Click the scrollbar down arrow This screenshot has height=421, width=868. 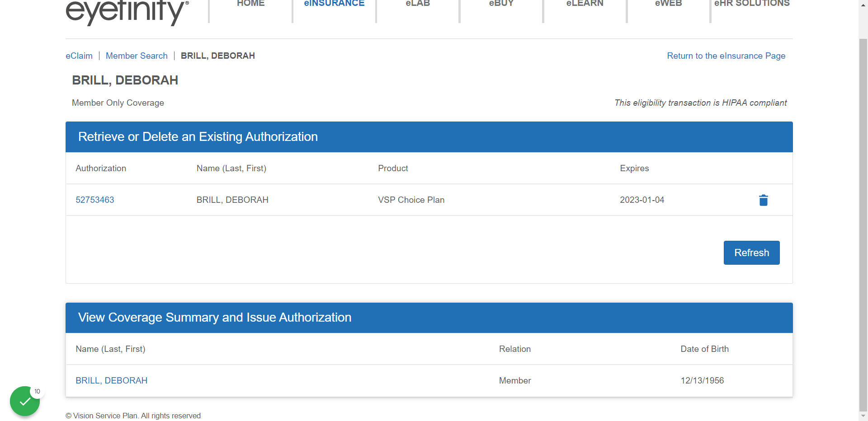pyautogui.click(x=863, y=416)
